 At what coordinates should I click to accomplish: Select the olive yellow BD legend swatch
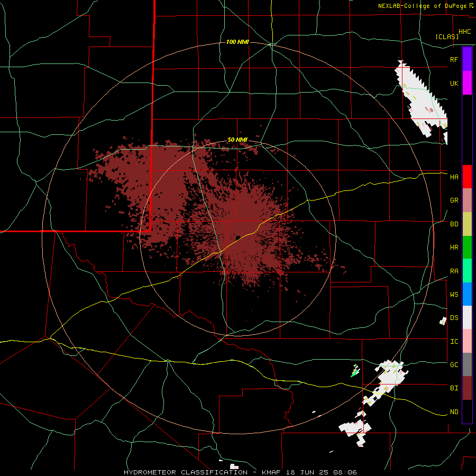tap(467, 224)
